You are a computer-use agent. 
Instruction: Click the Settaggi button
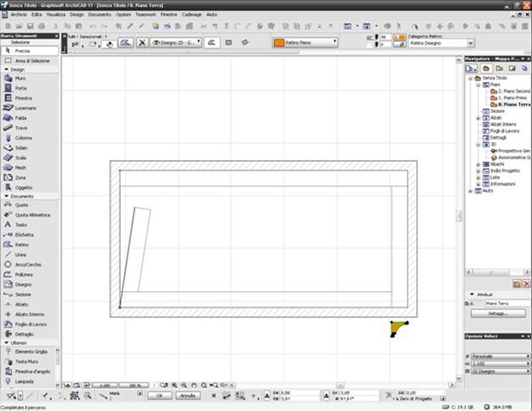pyautogui.click(x=497, y=313)
